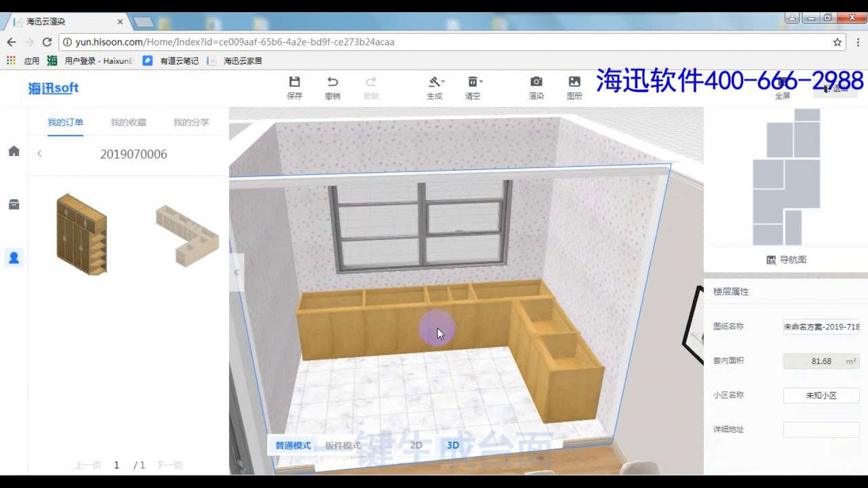
Task: Open 海迅云家居 bookmark
Action: click(x=235, y=60)
